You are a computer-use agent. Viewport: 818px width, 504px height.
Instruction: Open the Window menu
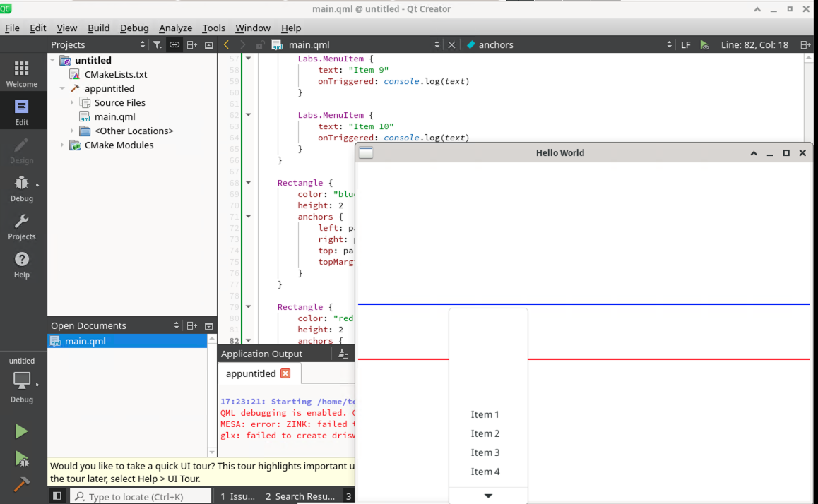(253, 28)
